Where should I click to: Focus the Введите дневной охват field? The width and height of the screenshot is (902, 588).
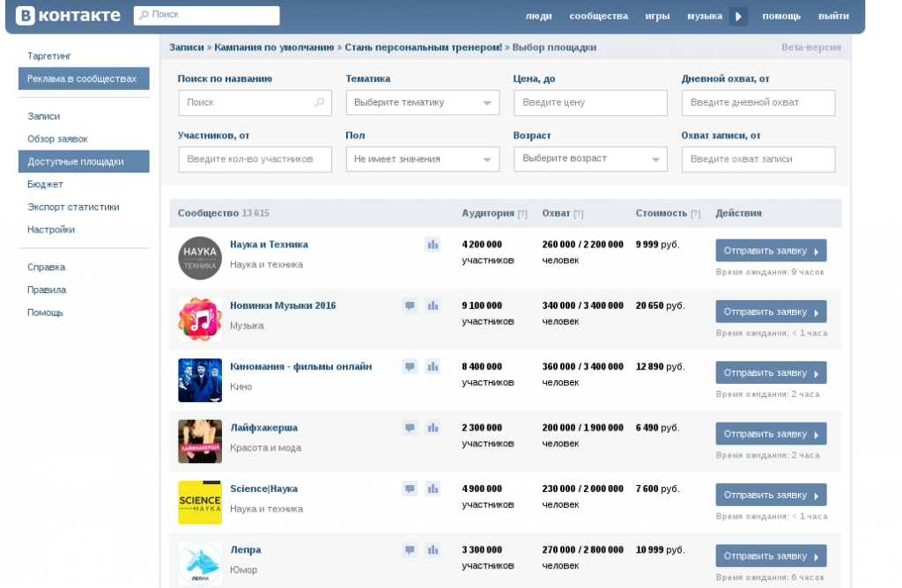pos(758,102)
